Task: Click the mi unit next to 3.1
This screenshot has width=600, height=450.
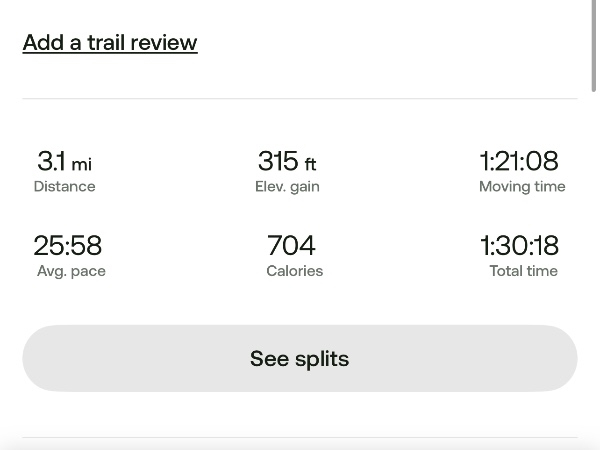Action: (81, 164)
